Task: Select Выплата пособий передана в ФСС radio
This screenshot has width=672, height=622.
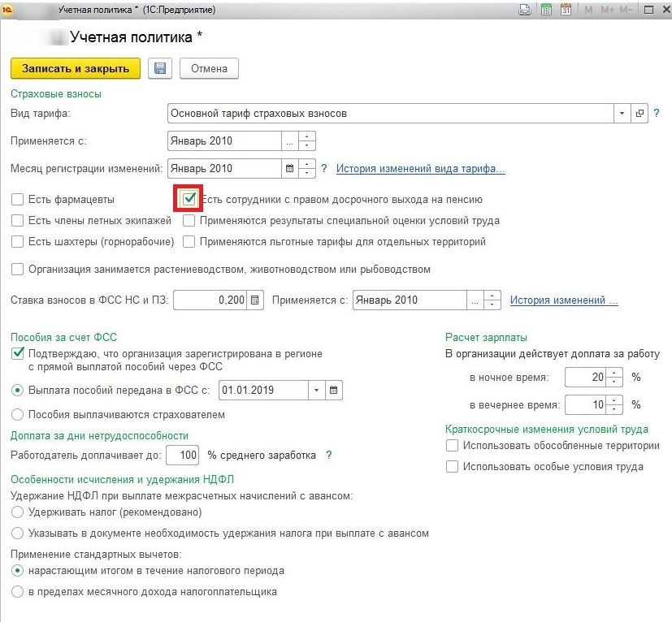Action: tap(17, 391)
